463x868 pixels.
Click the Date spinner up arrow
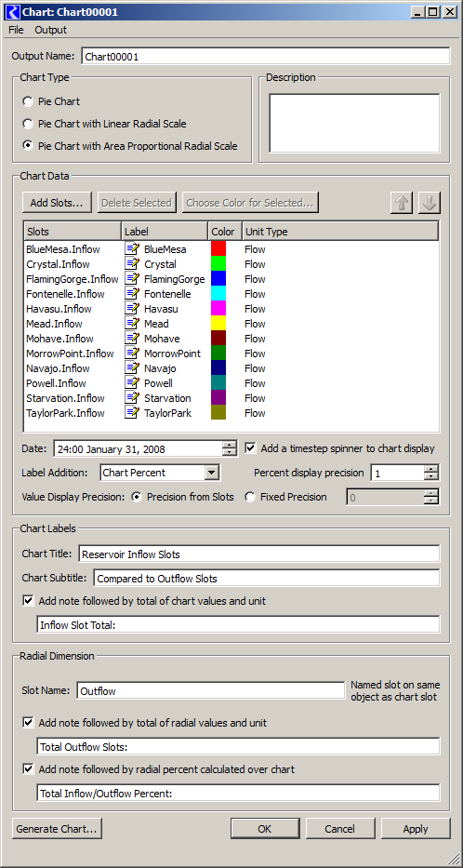pos(229,445)
